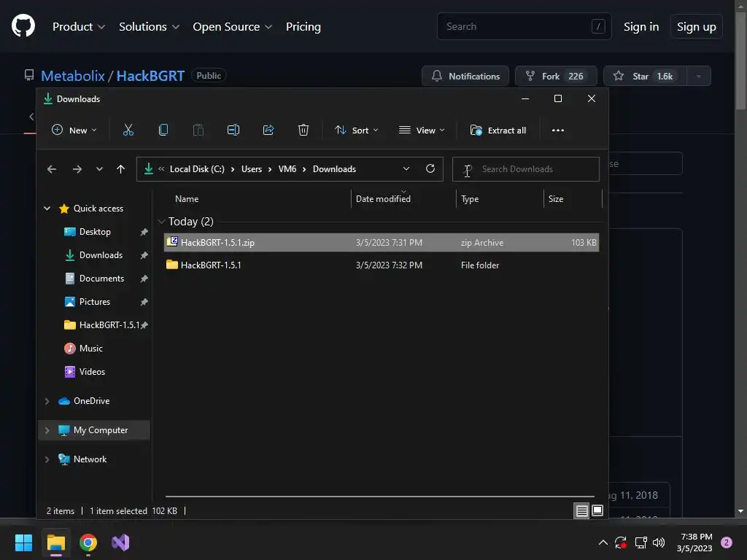This screenshot has width=747, height=560.
Task: Open the See more three-dots menu
Action: [x=558, y=130]
